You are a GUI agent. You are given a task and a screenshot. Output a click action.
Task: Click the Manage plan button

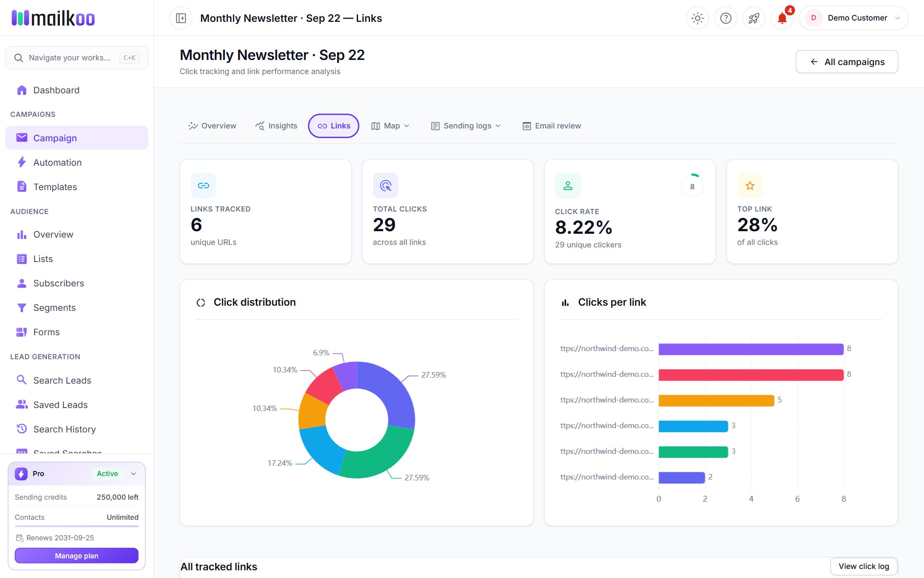77,556
